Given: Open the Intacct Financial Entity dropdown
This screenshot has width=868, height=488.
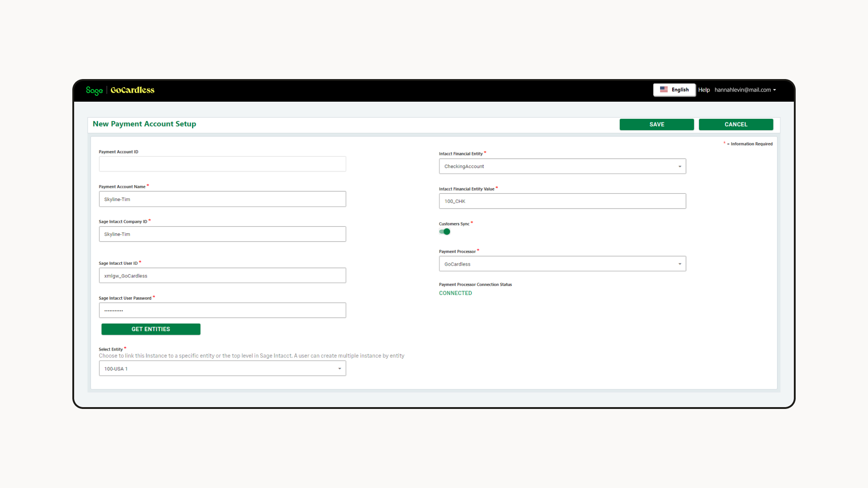Looking at the screenshot, I should click(562, 166).
